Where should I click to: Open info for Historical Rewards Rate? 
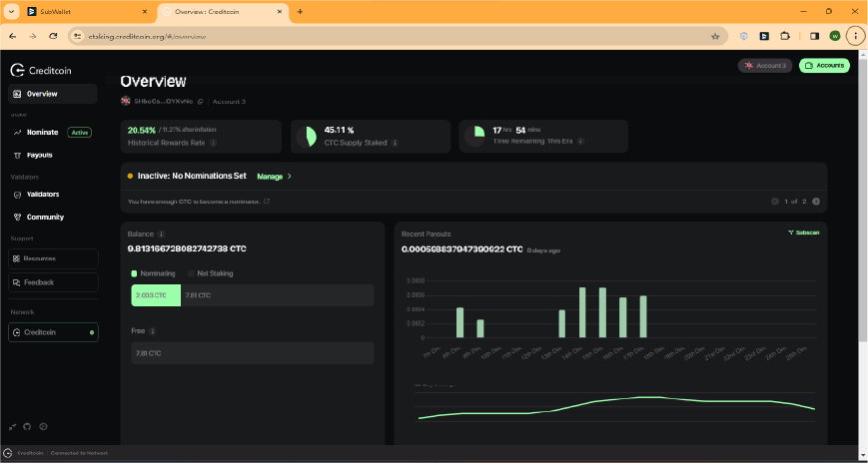pyautogui.click(x=213, y=143)
